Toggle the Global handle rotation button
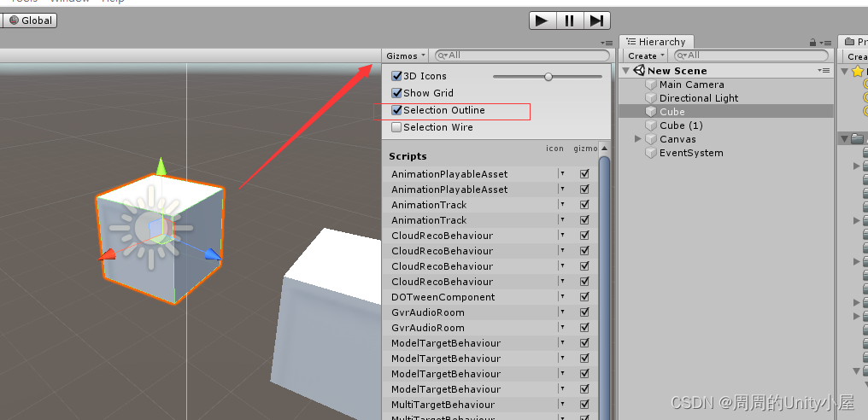 [31, 20]
